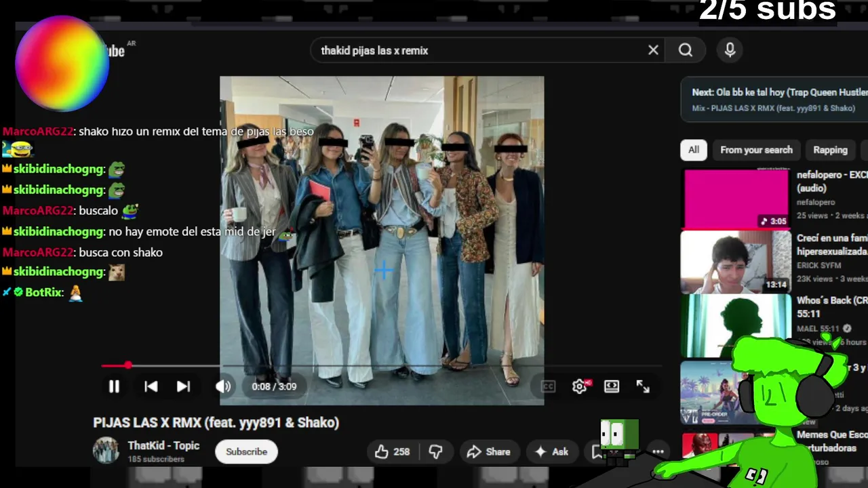Clear the search box text
Viewport: 868px width, 488px height.
653,50
